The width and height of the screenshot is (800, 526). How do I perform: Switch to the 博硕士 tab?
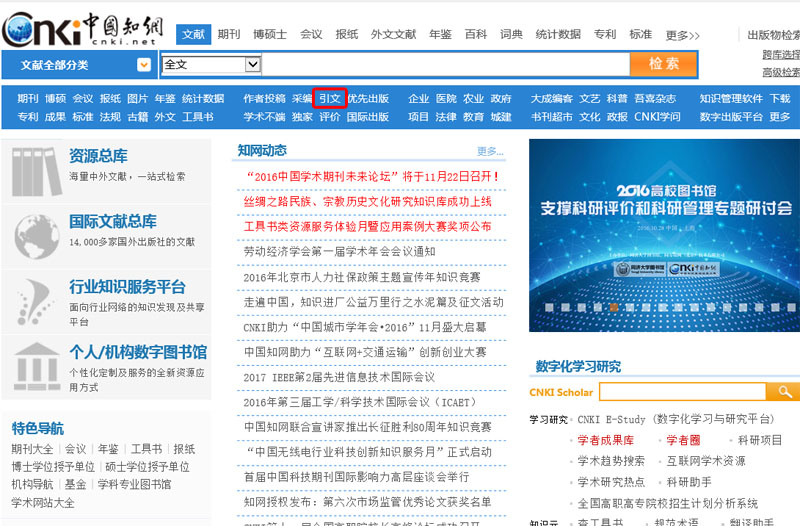[x=270, y=34]
